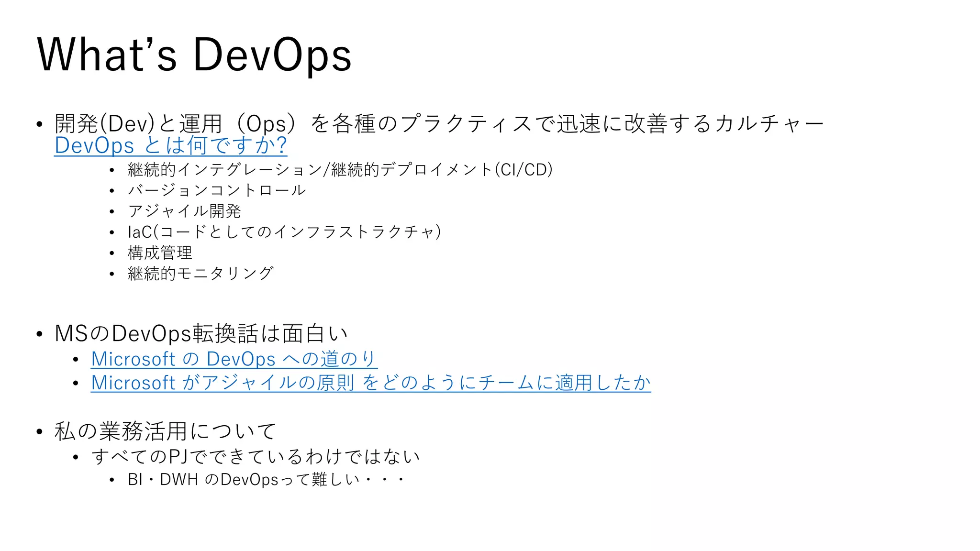Viewport: 980px width, 551px height.
Task: Click the 'すべてのPJでできているわけではない' line
Action: point(256,456)
